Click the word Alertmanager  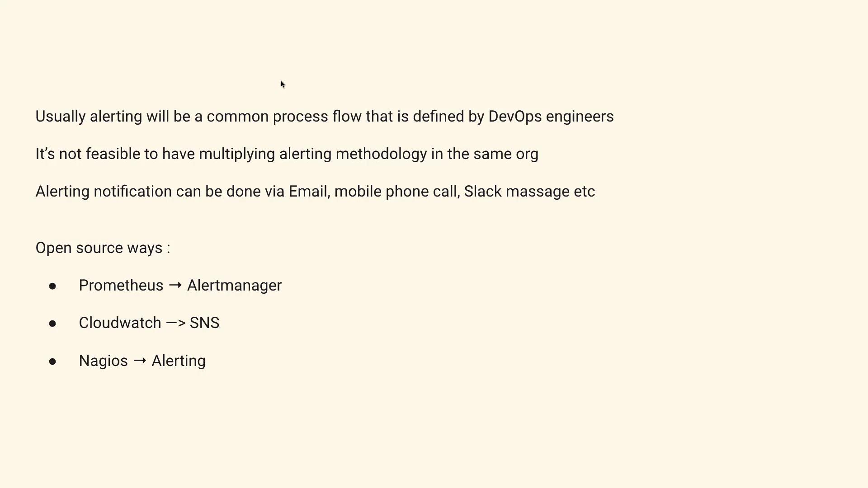coord(234,286)
